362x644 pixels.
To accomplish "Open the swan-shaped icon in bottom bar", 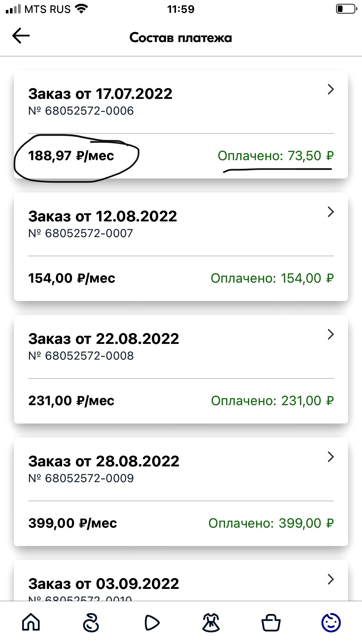I will pyautogui.click(x=91, y=623).
